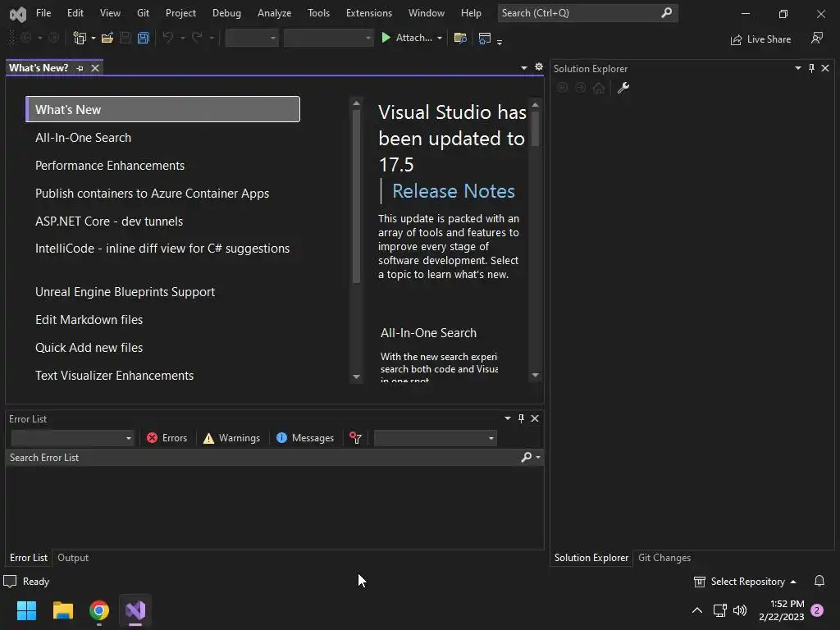
Task: Click the green Attach start arrow
Action: [x=386, y=38]
